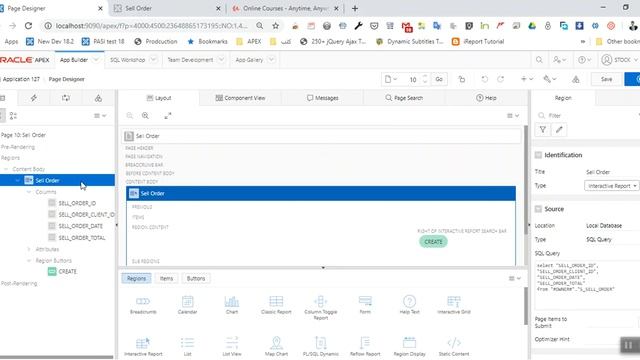640x360 pixels.
Task: Pick the Map Chart region icon
Action: (276, 343)
